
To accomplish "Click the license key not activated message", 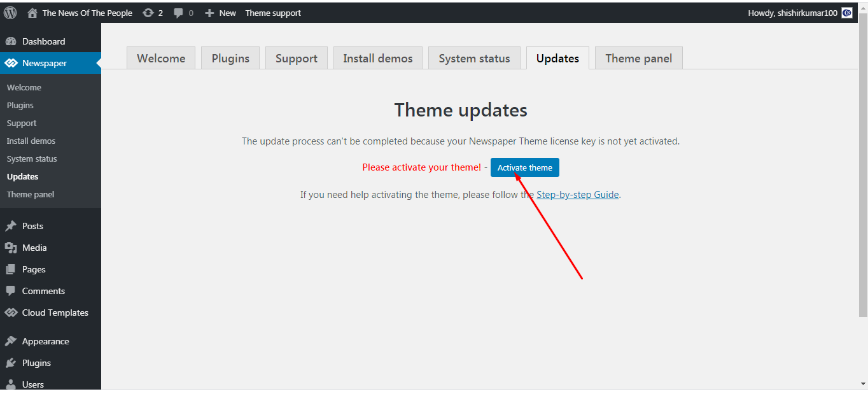I will (x=461, y=141).
